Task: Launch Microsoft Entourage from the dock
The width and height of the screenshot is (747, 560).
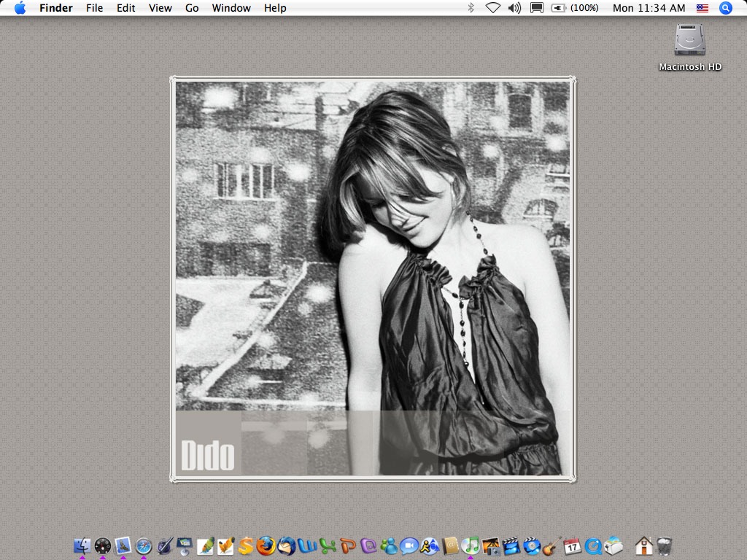Action: [368, 545]
